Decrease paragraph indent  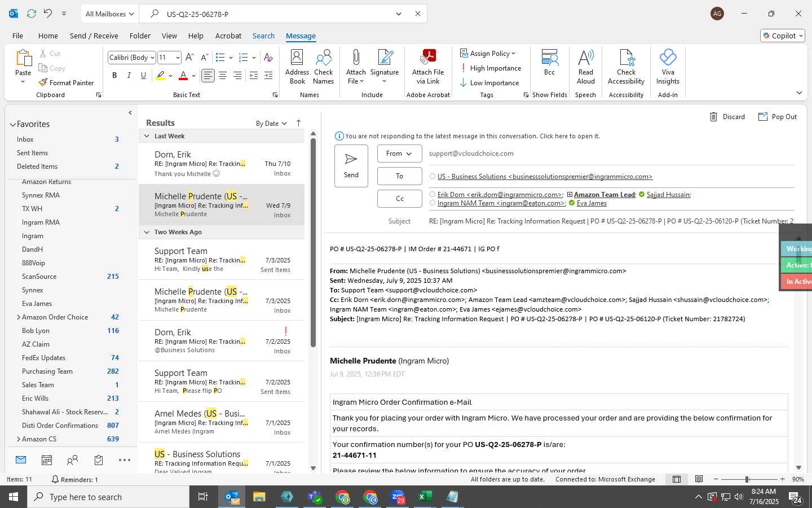point(254,76)
